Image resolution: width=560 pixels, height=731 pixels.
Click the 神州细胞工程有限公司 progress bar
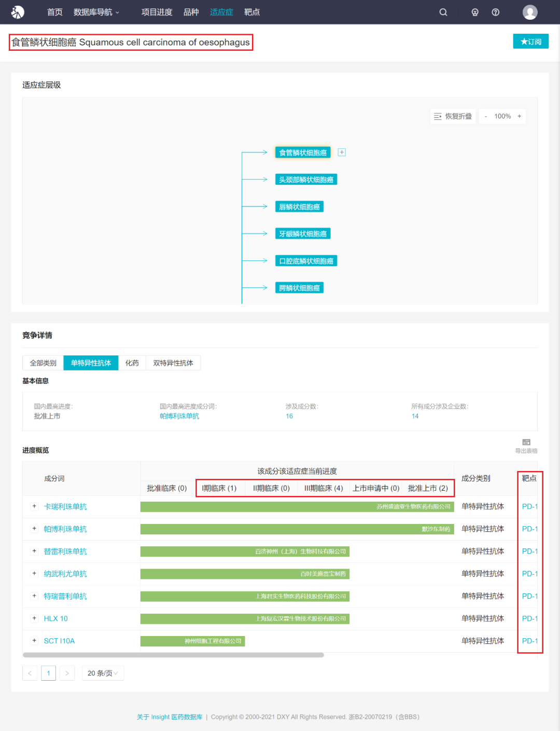point(192,641)
